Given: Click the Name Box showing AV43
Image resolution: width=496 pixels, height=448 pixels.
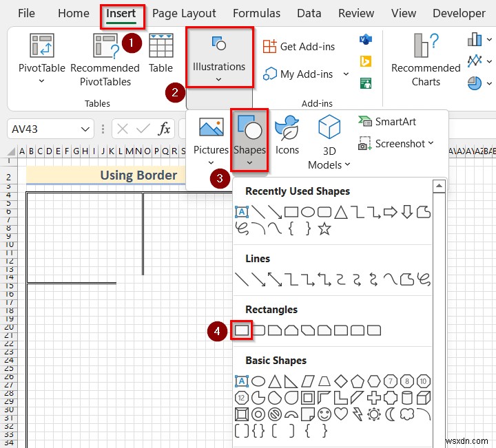Looking at the screenshot, I should tap(44, 129).
